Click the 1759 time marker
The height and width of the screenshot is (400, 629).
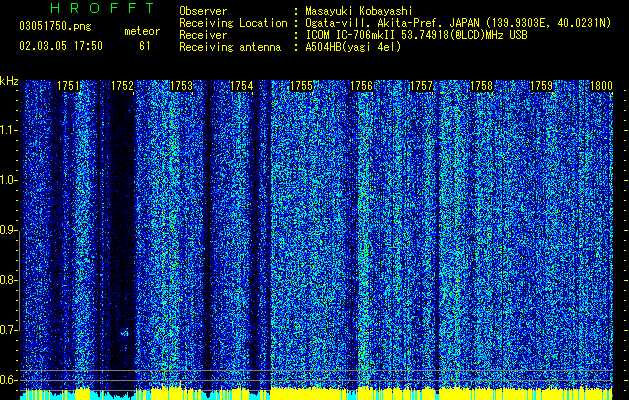tap(542, 86)
